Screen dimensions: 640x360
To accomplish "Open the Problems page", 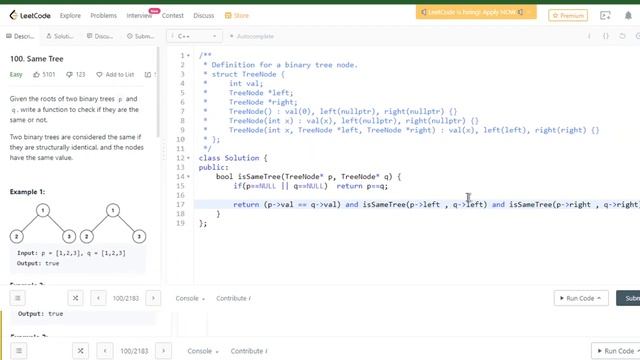I will coord(103,16).
